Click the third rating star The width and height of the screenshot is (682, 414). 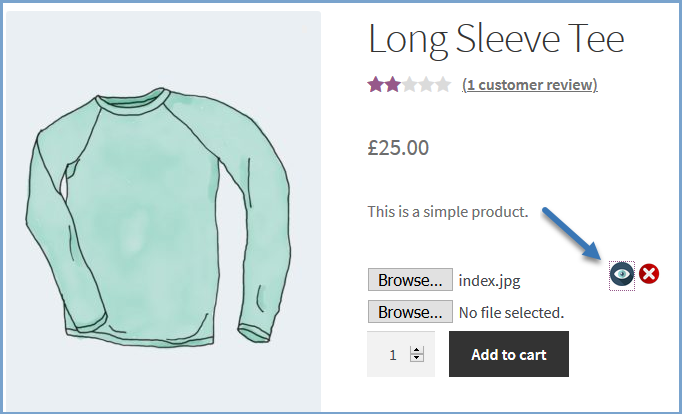tap(410, 85)
